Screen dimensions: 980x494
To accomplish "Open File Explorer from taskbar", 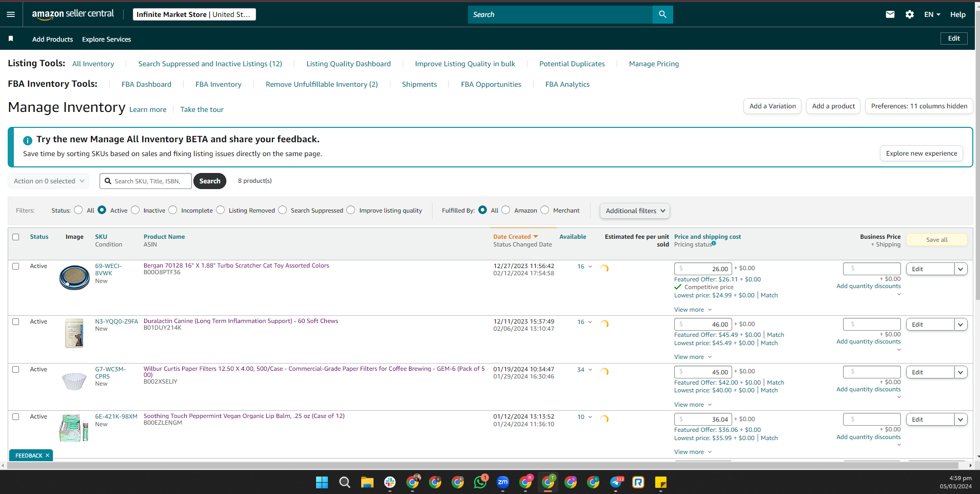I will 367,482.
